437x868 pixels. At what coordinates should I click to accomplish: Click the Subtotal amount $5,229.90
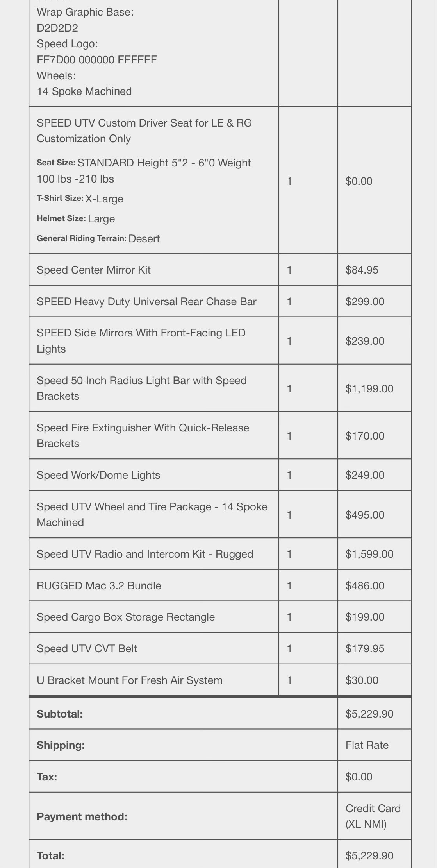tap(369, 714)
